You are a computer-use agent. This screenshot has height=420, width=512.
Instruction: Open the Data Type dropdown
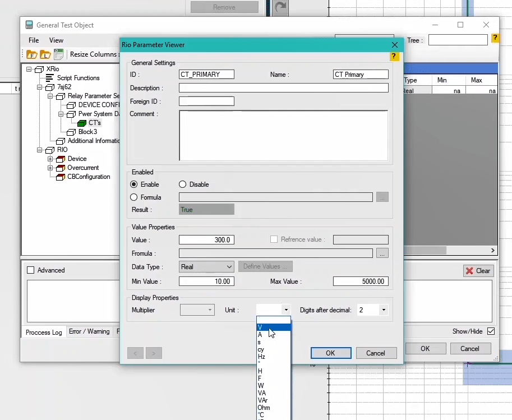[x=206, y=267]
